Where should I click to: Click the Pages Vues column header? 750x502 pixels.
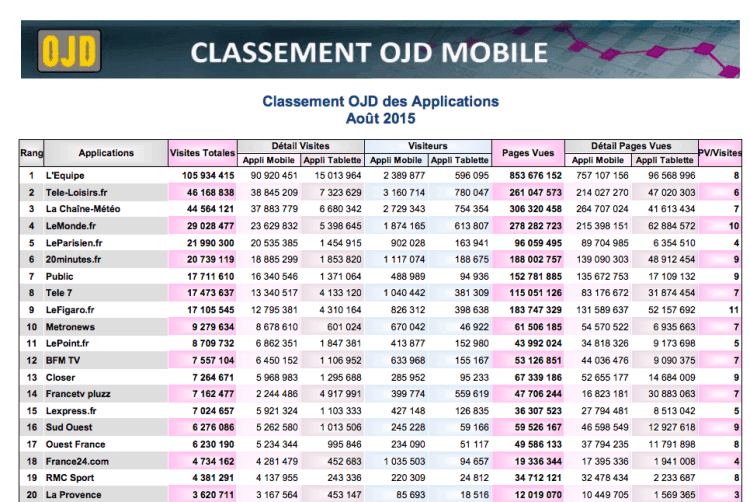pos(528,153)
